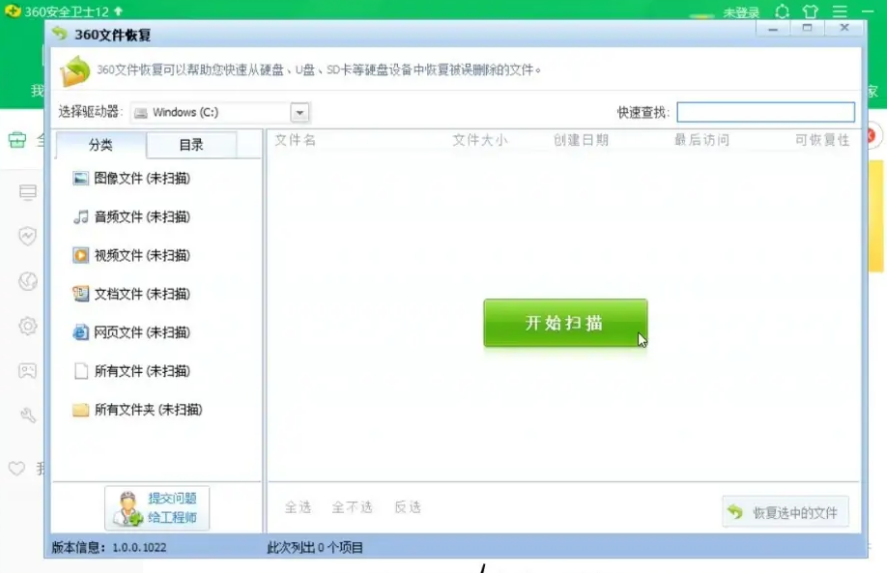Click the green 开始扫描 button

(565, 322)
